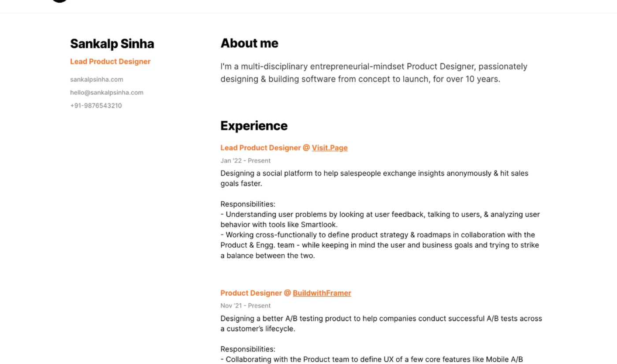Select the orange Lead Product Designer subtitle under name
Viewport: 617px width, 364px height.
coord(110,62)
